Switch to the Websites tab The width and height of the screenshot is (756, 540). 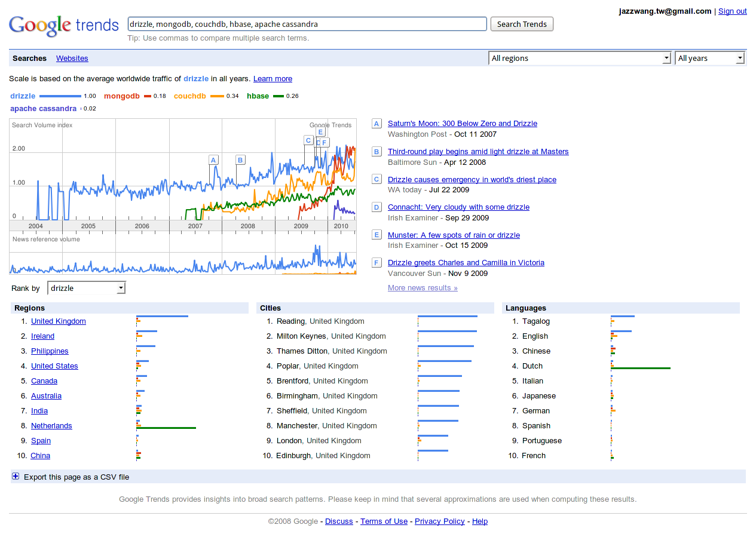72,58
